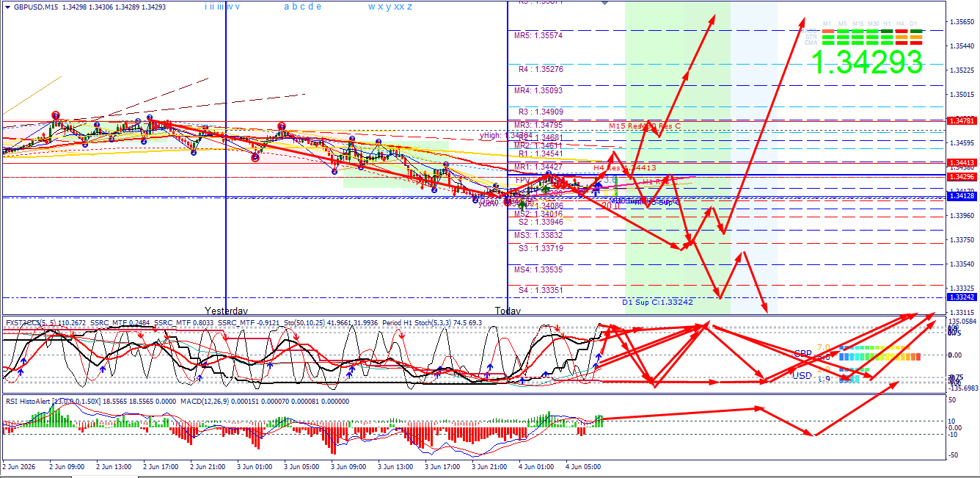The height and width of the screenshot is (478, 980).
Task: Click the USD currency strength label
Action: click(802, 375)
